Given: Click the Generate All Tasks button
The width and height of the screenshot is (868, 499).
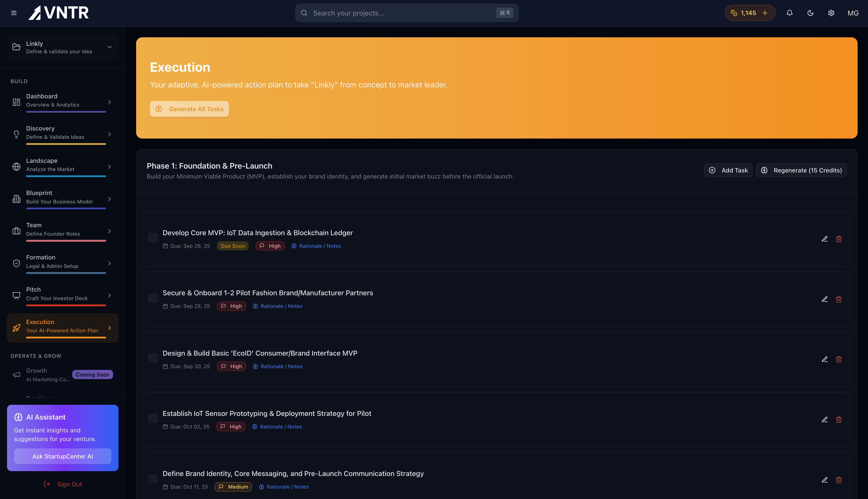Looking at the screenshot, I should [x=189, y=109].
